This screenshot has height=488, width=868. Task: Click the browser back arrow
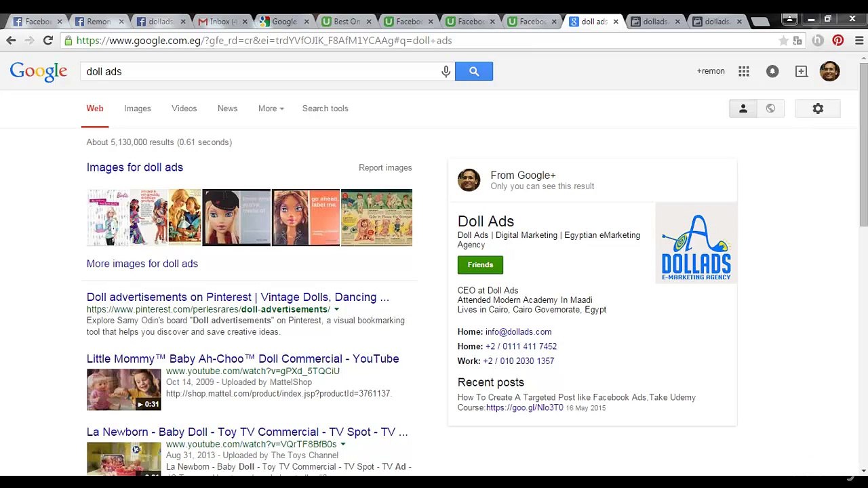pyautogui.click(x=11, y=41)
